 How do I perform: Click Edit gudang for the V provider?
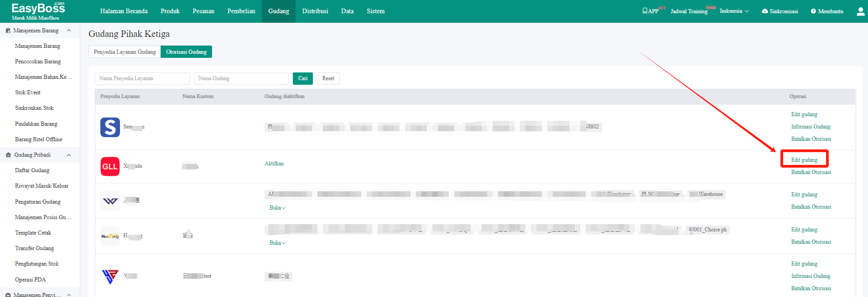[804, 264]
